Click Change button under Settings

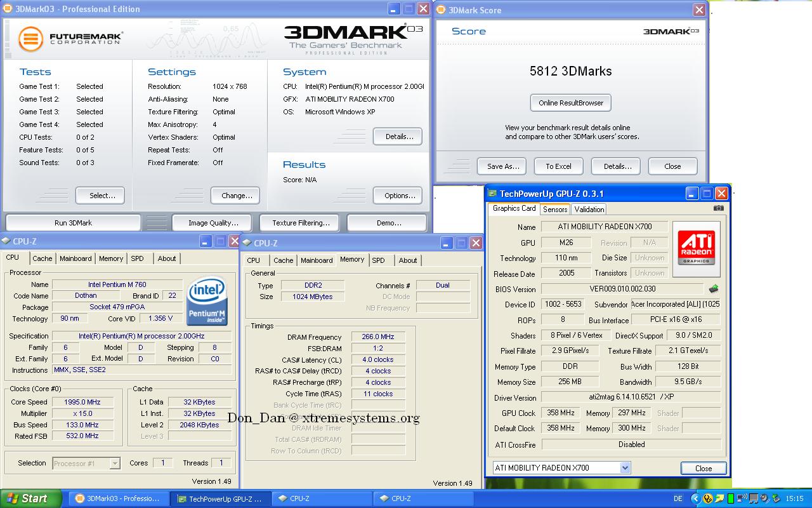tap(237, 196)
